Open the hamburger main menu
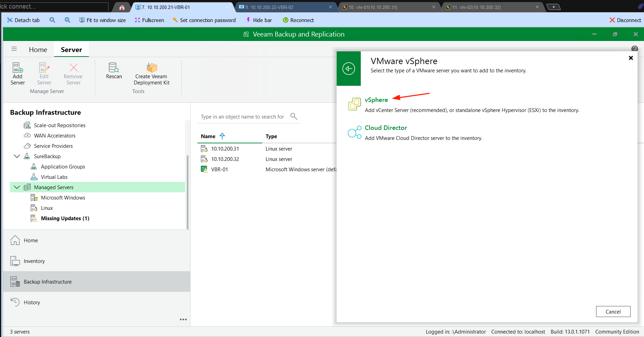Viewport: 644px width, 337px height. coord(14,49)
